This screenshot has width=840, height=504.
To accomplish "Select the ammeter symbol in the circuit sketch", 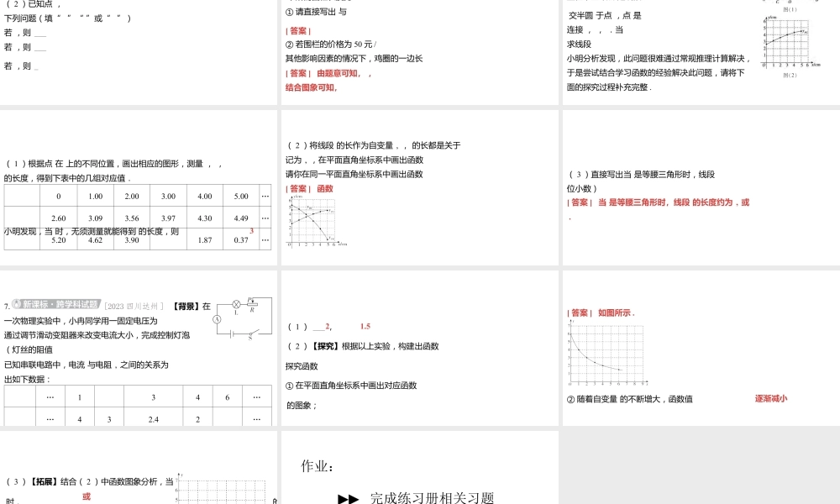I will coord(217,320).
